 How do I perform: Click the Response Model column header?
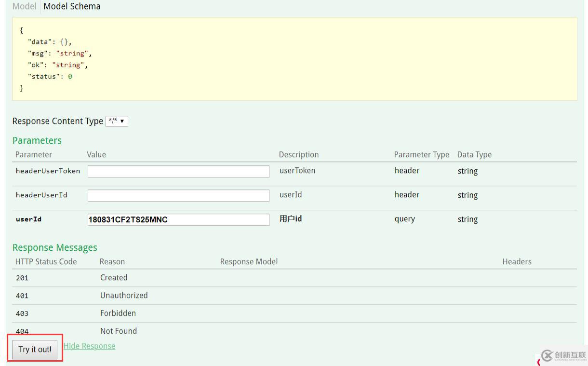click(x=249, y=262)
